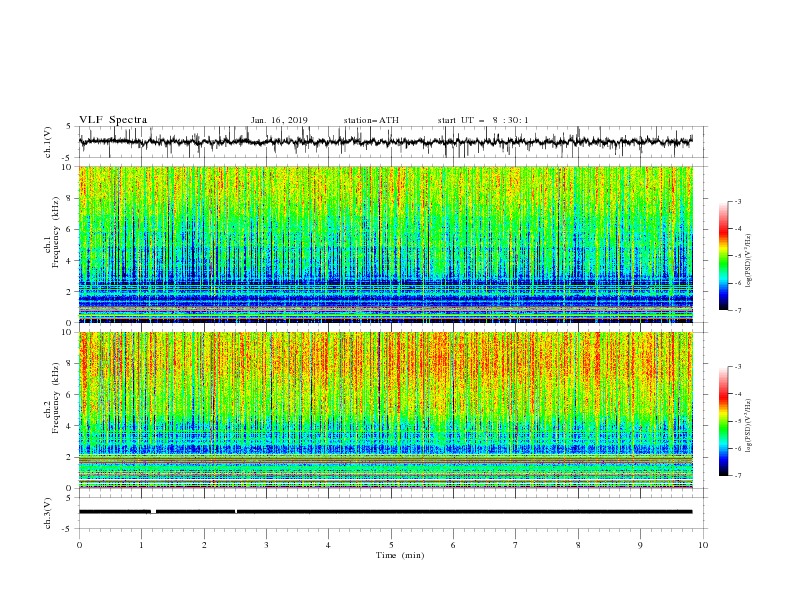Select the "Jan. 16, 2019" date text
This screenshot has height=612, width=792.
pos(279,120)
